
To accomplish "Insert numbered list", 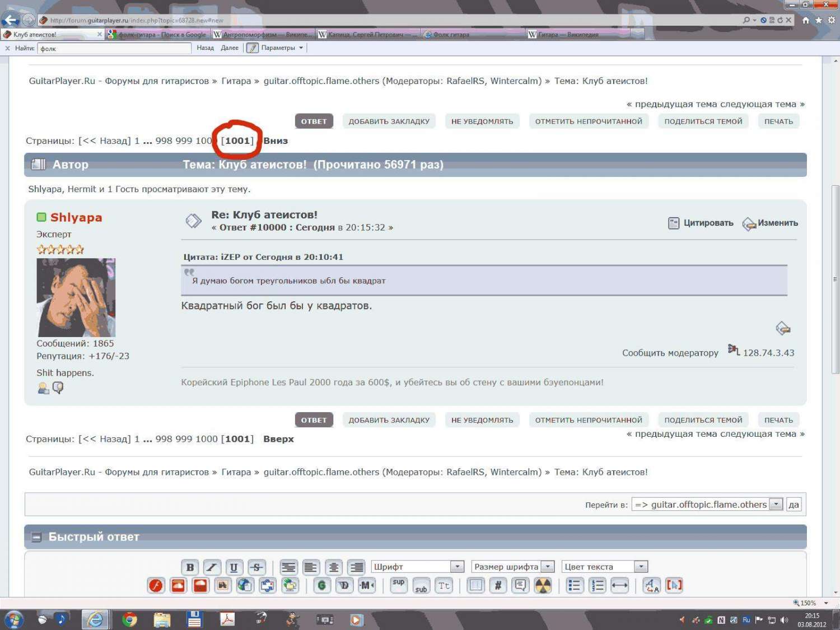I will (x=598, y=586).
